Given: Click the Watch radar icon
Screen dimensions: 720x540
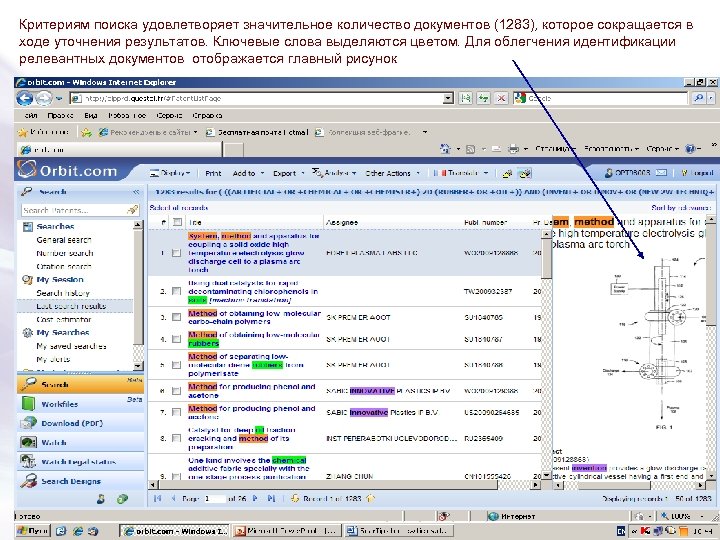Looking at the screenshot, I should (28, 442).
